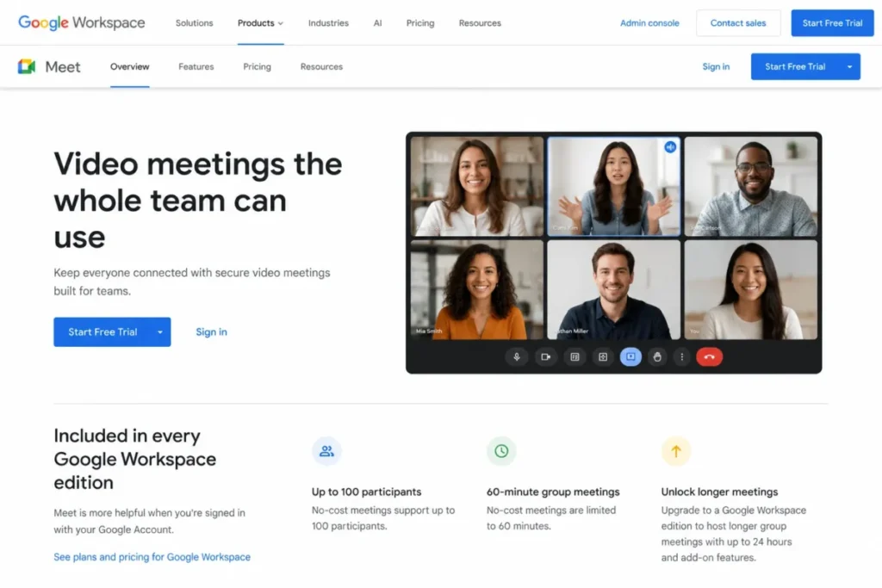
Task: Click the raise hand icon
Action: click(657, 357)
